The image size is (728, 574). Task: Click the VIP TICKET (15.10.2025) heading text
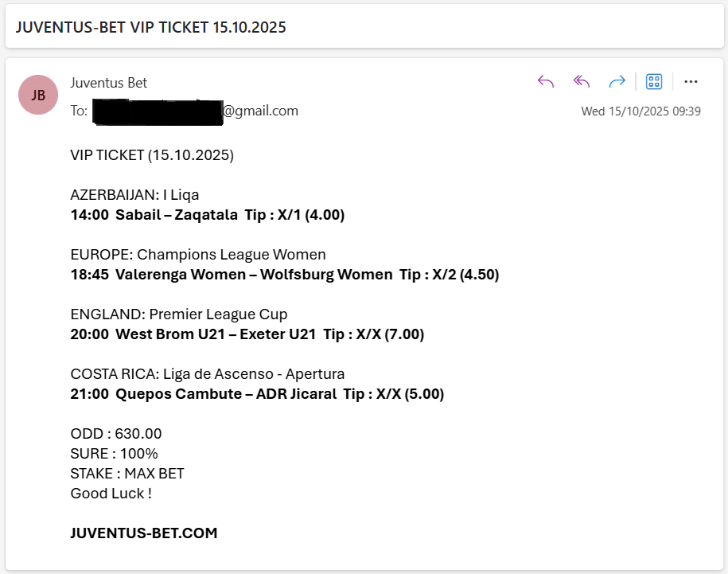point(152,155)
